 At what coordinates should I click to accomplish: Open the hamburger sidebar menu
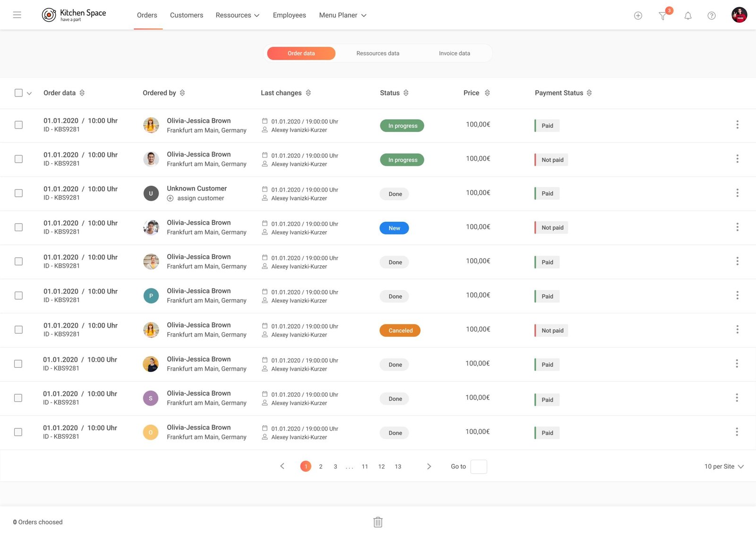[x=17, y=15]
